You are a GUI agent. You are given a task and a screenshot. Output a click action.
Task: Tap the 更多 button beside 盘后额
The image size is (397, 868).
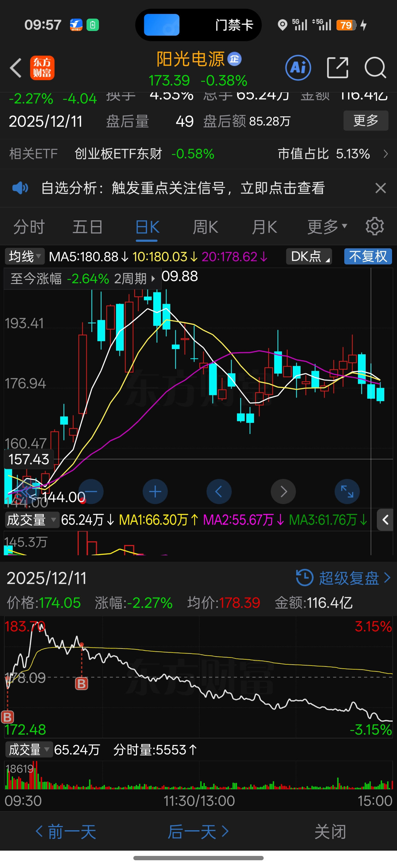(366, 121)
